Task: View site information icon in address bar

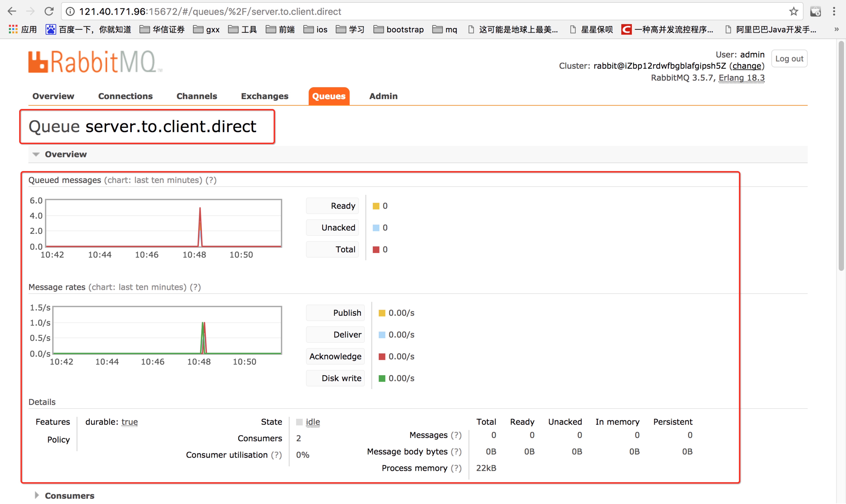Action: click(x=70, y=12)
